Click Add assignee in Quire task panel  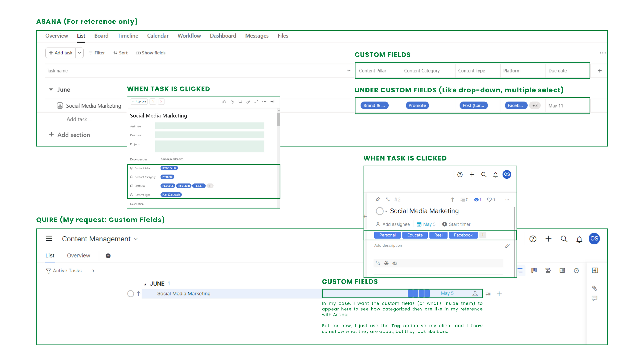coord(393,224)
